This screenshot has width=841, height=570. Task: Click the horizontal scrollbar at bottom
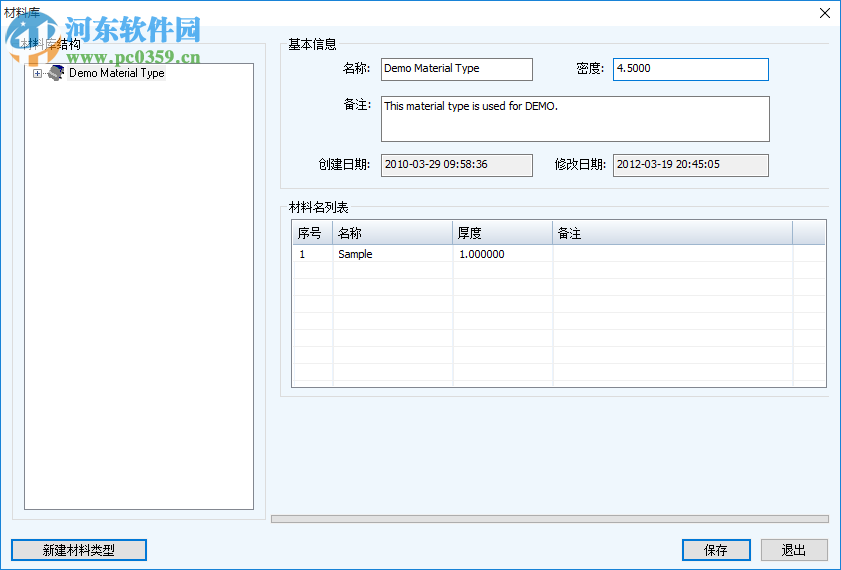coord(550,519)
